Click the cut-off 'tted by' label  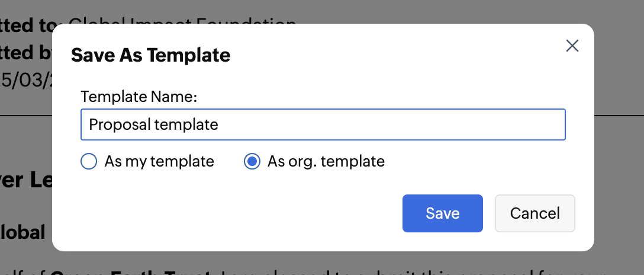click(x=25, y=53)
